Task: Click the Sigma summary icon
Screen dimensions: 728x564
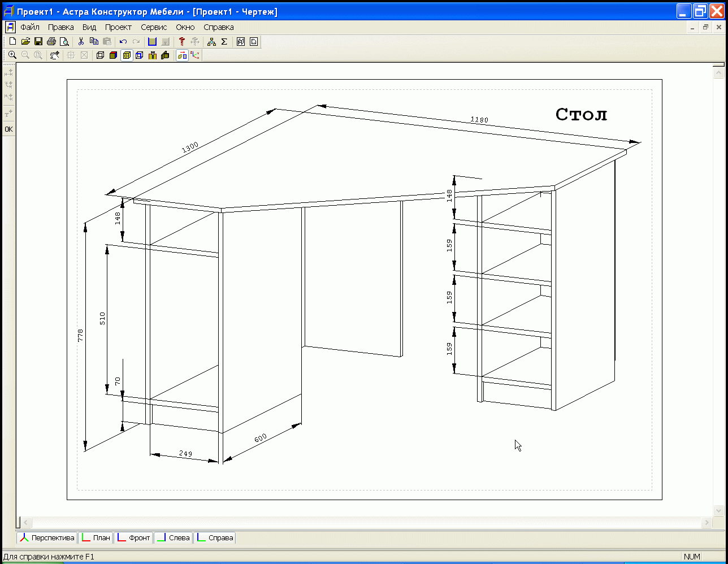Action: coord(224,41)
